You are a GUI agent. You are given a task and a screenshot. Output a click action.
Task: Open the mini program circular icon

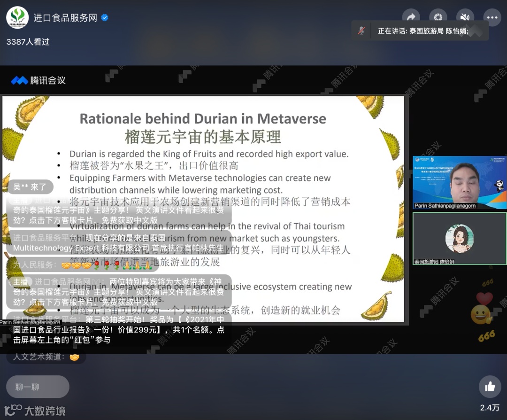click(438, 17)
